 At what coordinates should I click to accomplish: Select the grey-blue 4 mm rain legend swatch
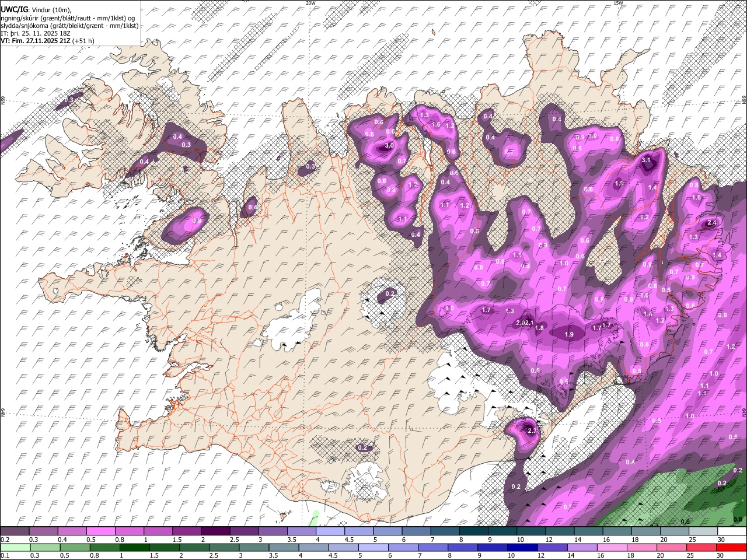(x=314, y=548)
